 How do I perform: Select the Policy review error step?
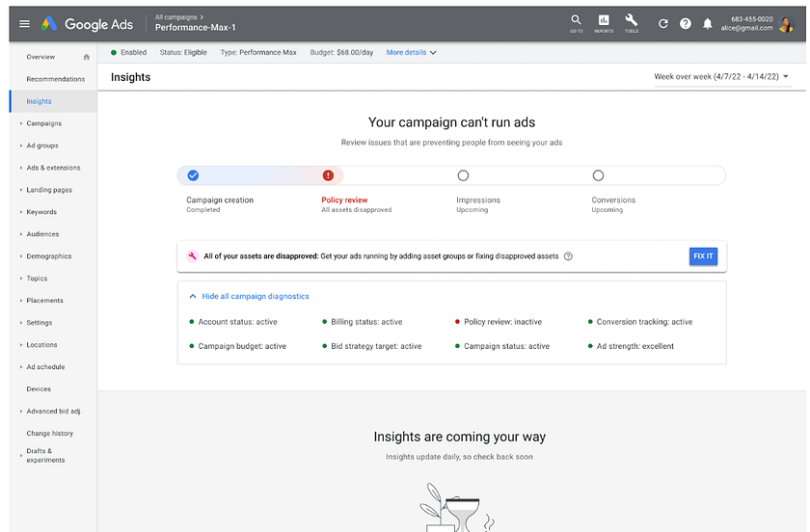click(328, 175)
